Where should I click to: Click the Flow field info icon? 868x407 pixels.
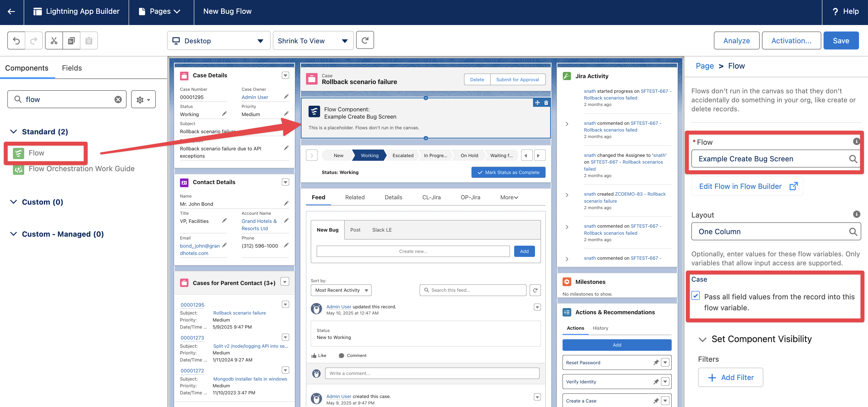(856, 141)
